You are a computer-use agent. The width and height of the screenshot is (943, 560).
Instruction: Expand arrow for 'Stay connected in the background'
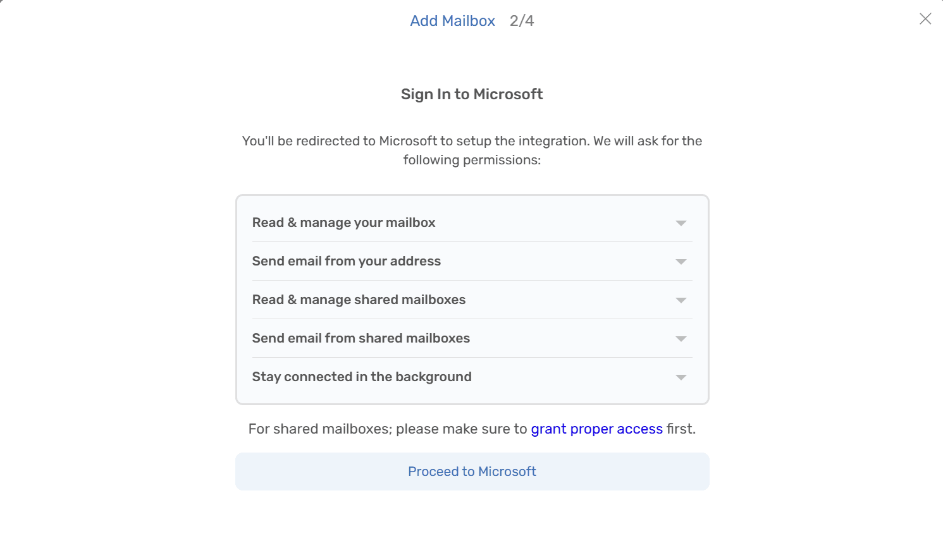681,377
